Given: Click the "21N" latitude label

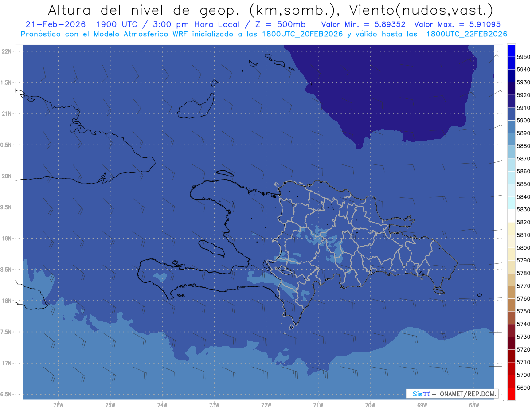Looking at the screenshot, I should pyautogui.click(x=8, y=114).
